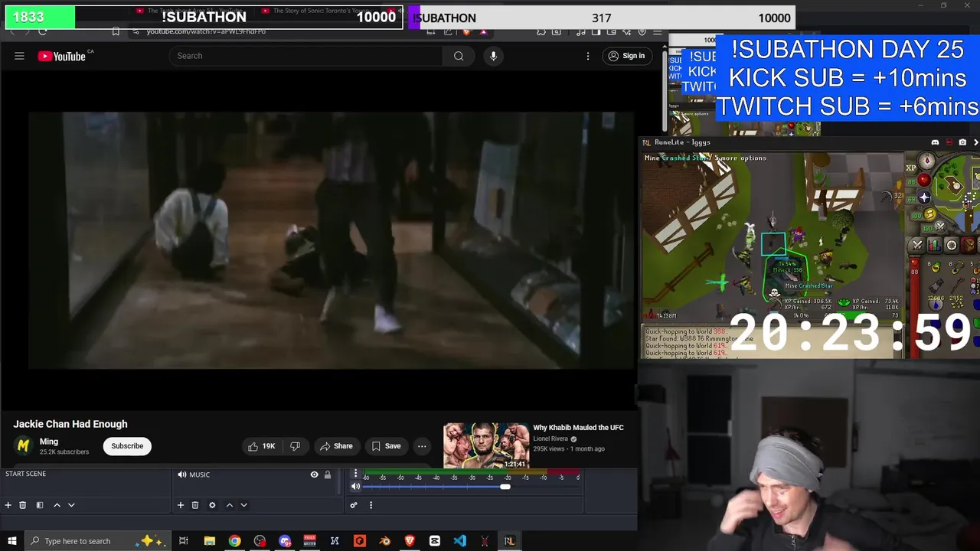980x551 pixels.
Task: Save the video to a playlist
Action: coord(386,446)
